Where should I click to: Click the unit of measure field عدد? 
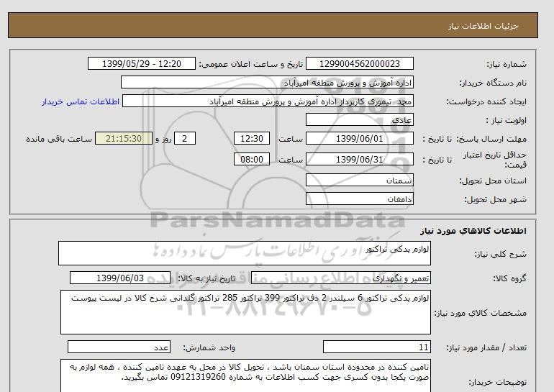[x=119, y=347]
